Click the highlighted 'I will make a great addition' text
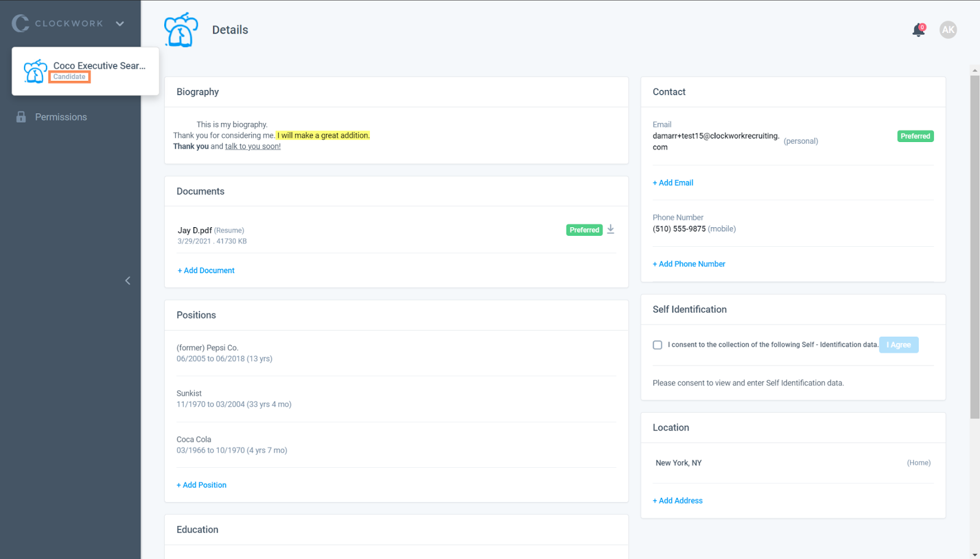 323,135
